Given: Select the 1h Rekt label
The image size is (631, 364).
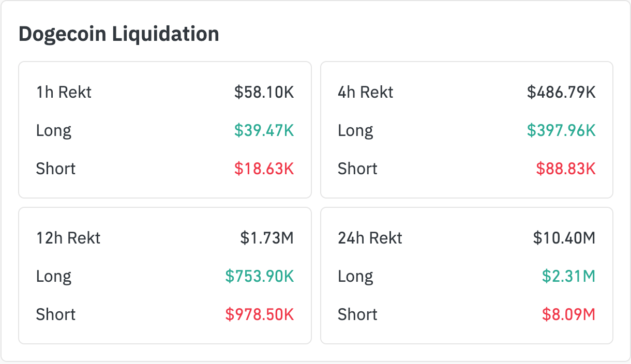Looking at the screenshot, I should click(x=64, y=93).
